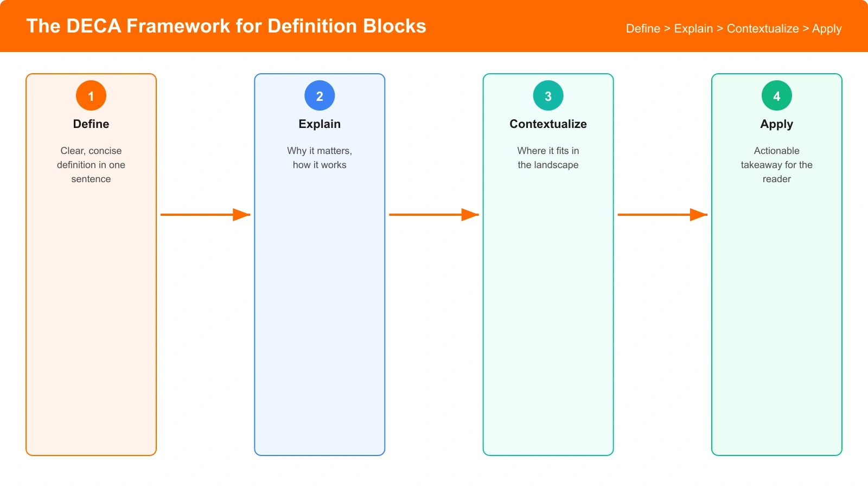Click the Define heading in the first card

(x=91, y=124)
